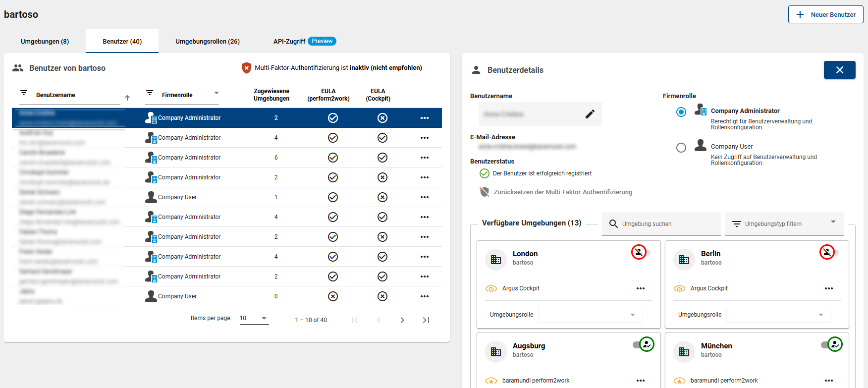The image size is (868, 388).
Task: Open Umgebungsrolle dropdown for Berlin
Action: pos(778,315)
